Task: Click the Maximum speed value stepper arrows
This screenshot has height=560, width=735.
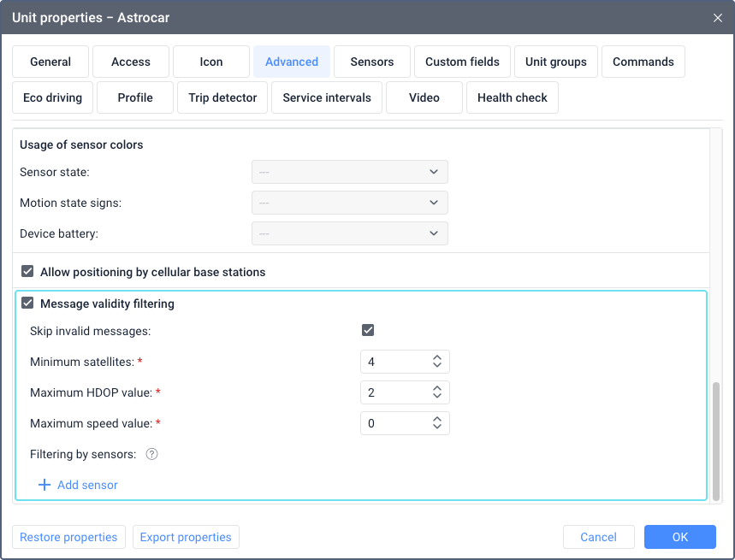Action: [436, 423]
